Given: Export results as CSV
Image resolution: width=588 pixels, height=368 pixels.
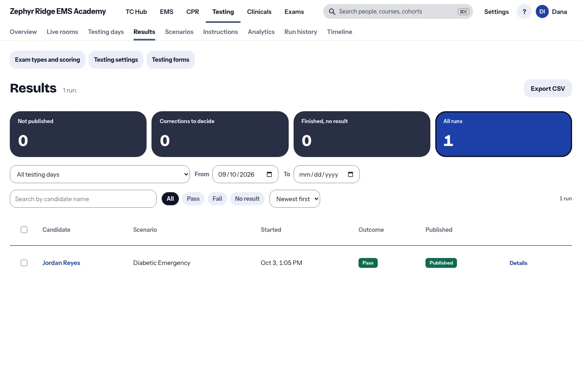Looking at the screenshot, I should (x=548, y=88).
